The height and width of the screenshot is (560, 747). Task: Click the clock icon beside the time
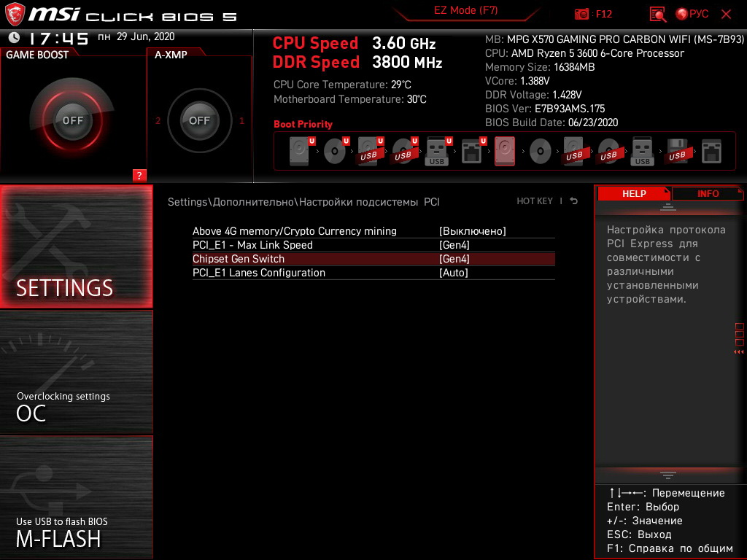tap(15, 37)
